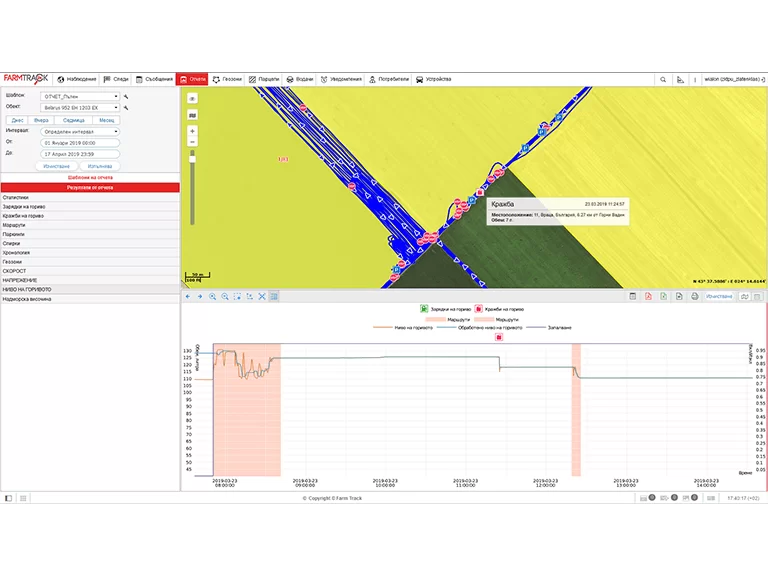This screenshot has width=768, height=576.
Task: Log out via icon next to username
Action: pyautogui.click(x=763, y=79)
